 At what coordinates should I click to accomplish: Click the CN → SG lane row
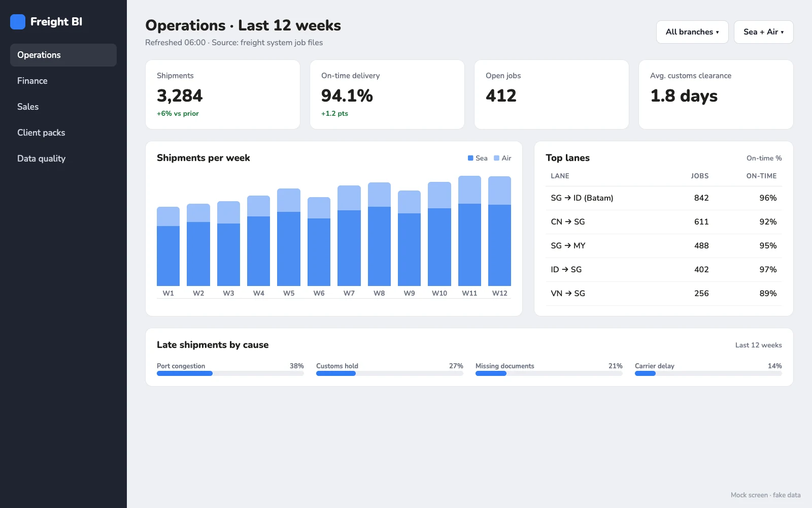tap(664, 222)
